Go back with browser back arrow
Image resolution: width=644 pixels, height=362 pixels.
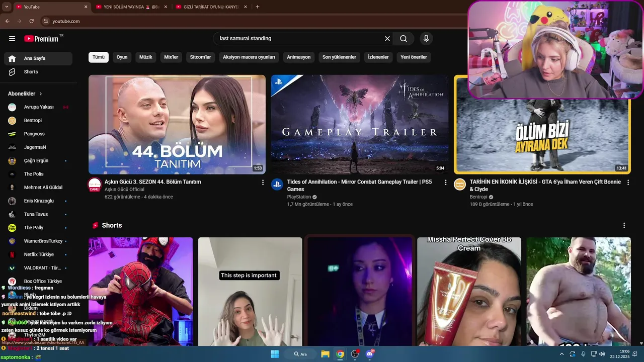7,21
